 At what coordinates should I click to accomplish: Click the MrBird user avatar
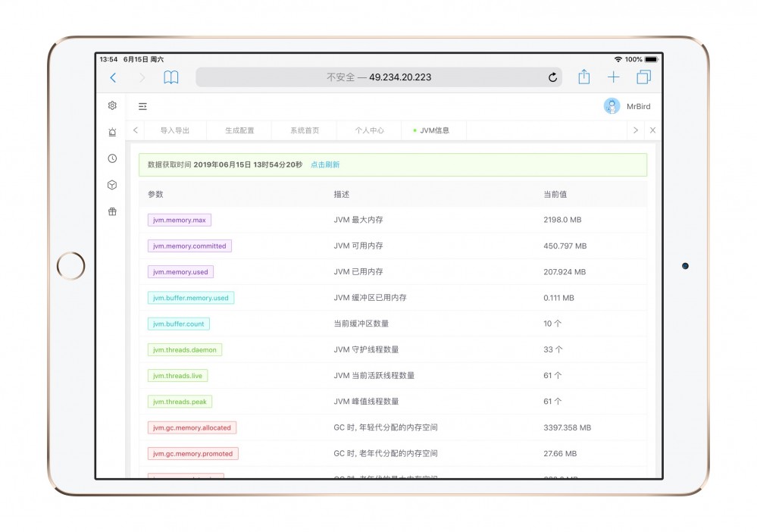[x=611, y=105]
